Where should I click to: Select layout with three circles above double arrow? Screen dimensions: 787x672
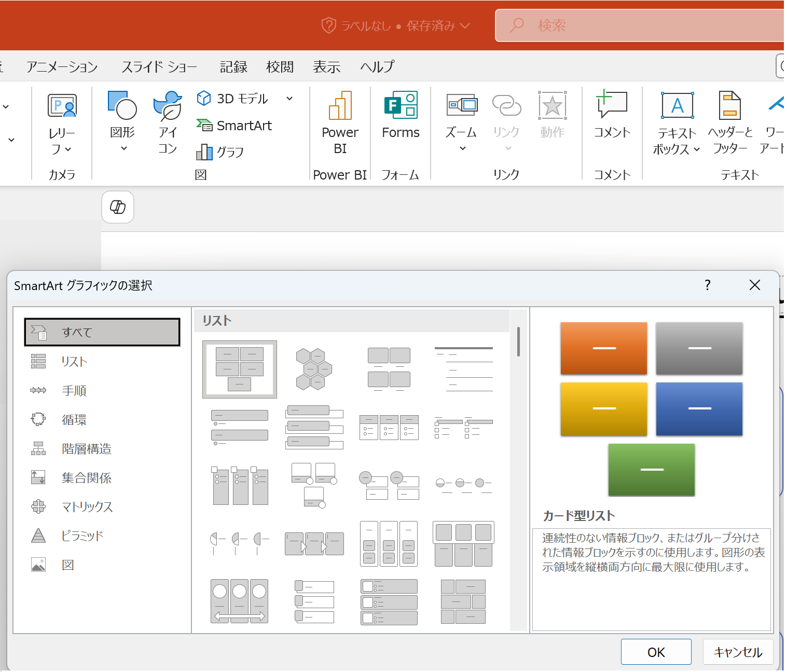click(x=240, y=601)
